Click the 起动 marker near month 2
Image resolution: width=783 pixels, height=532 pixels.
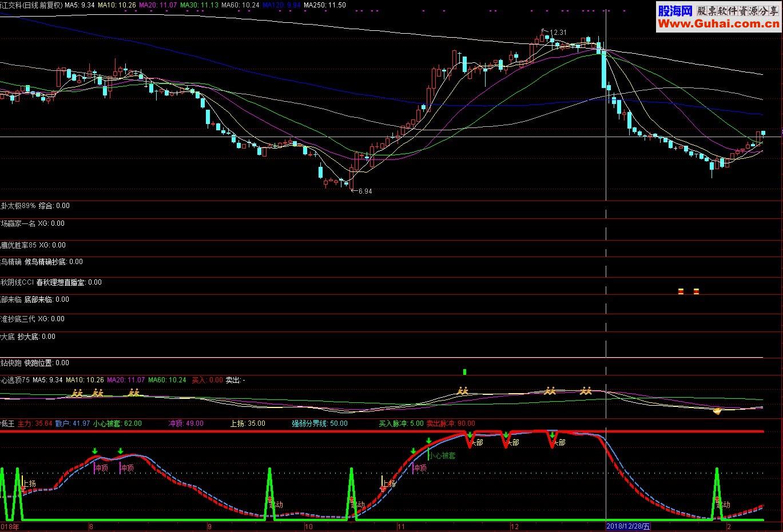(x=723, y=505)
